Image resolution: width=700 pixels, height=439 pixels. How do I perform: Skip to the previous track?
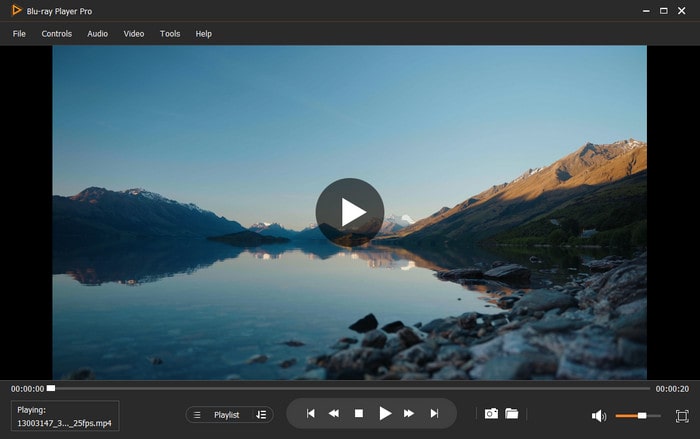point(310,414)
